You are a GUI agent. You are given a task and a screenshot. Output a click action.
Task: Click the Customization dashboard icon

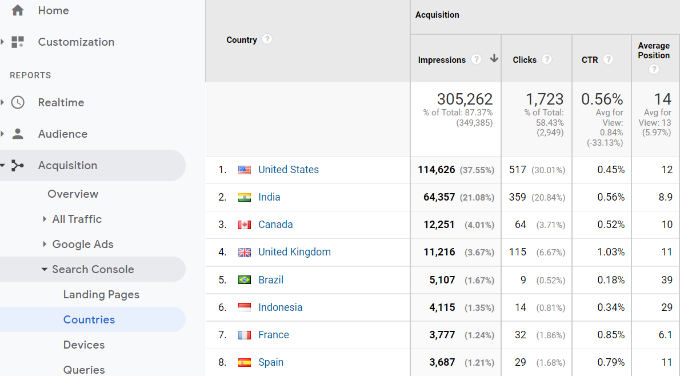pyautogui.click(x=18, y=42)
